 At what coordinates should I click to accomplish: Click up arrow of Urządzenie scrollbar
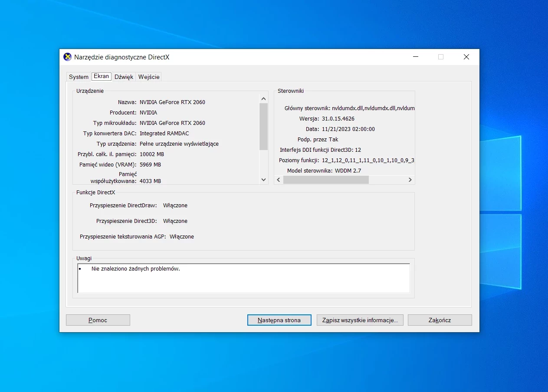(x=263, y=99)
